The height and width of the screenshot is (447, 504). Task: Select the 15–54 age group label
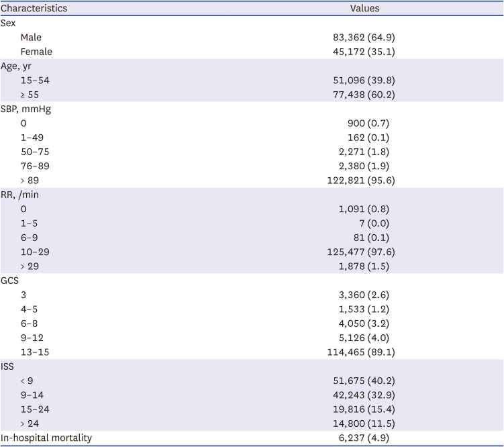click(x=35, y=80)
